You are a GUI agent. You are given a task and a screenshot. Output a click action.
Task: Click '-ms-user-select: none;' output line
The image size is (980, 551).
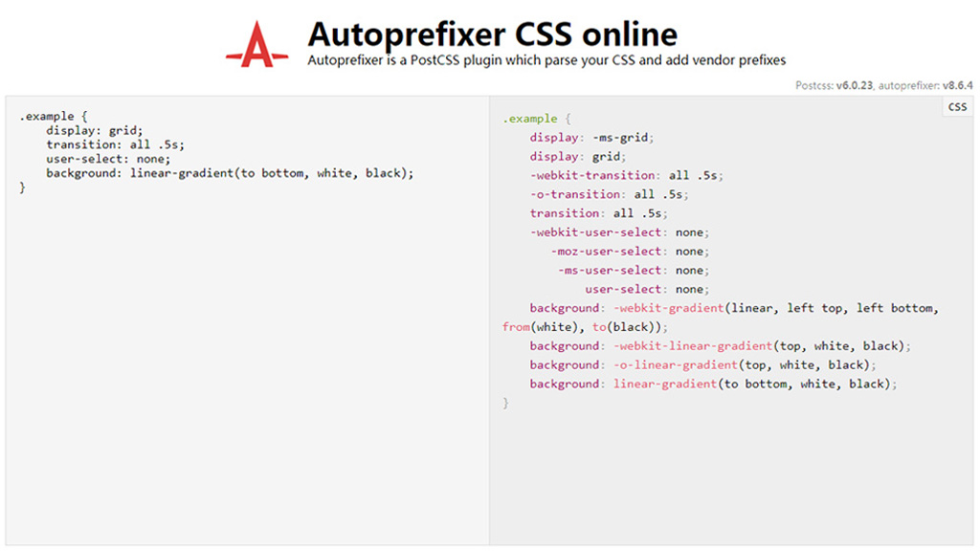pos(634,270)
